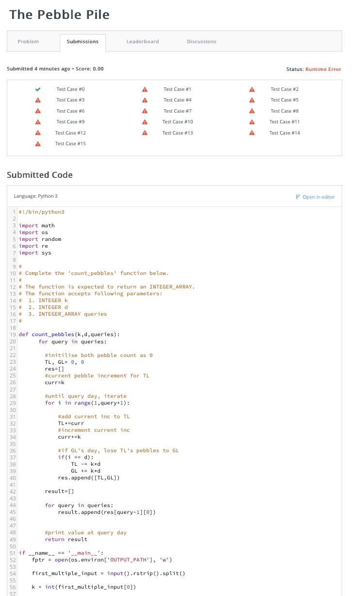
Task: View Test Case #9 label
Action: [x=70, y=122]
